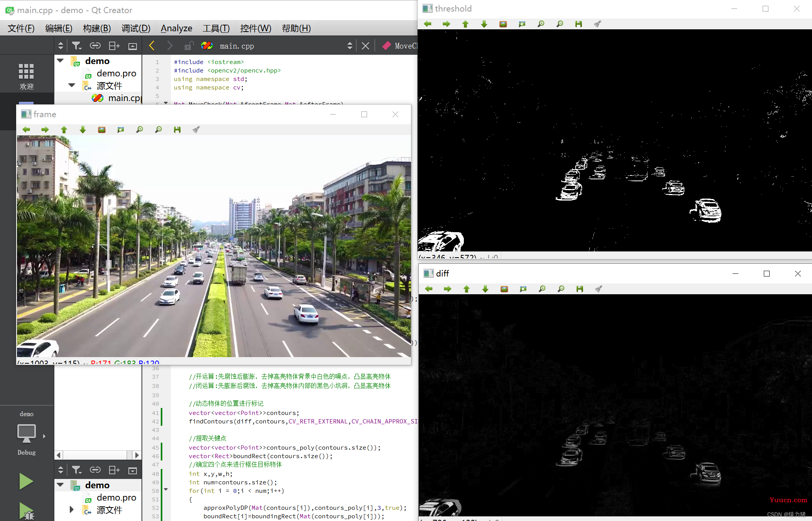Click the original size icon in threshold window

(503, 24)
